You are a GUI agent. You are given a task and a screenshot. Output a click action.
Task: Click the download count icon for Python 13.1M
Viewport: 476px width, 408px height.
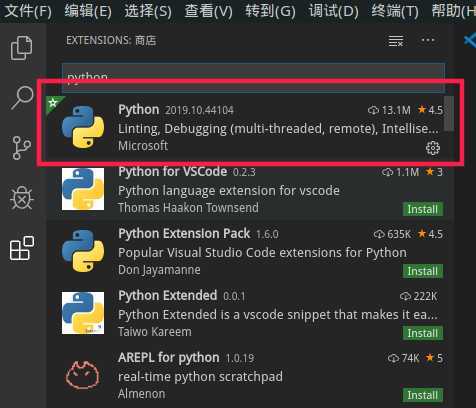[373, 110]
